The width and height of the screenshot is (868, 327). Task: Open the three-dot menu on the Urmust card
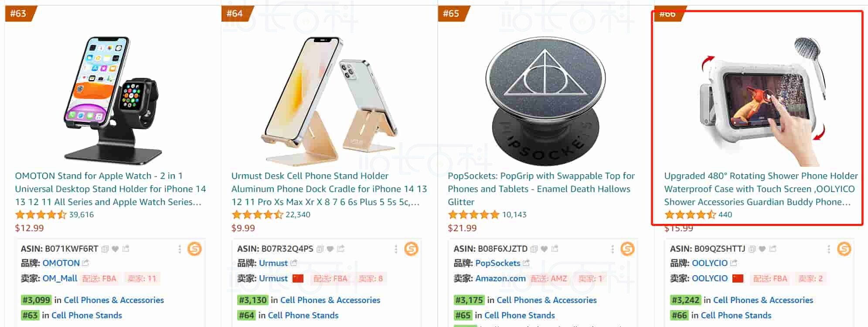coord(396,249)
